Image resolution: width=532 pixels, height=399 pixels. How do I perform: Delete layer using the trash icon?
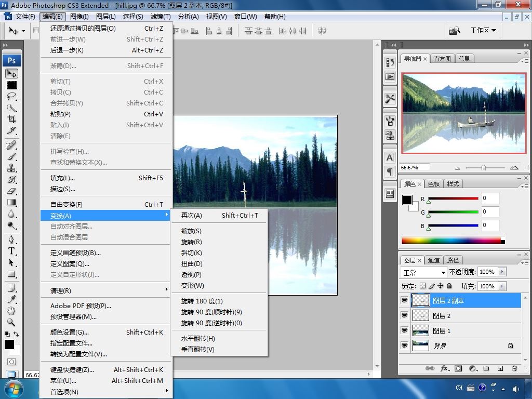pyautogui.click(x=514, y=368)
